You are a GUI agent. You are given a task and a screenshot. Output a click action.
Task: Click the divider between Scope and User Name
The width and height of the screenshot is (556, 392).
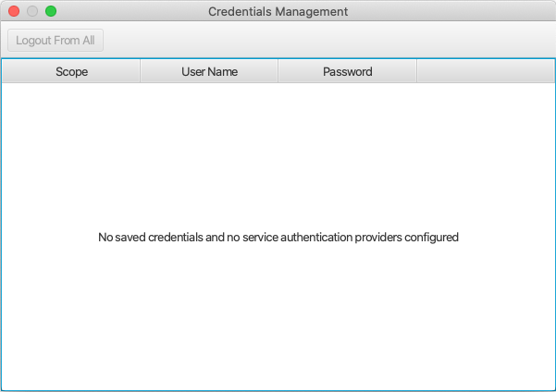(x=140, y=71)
